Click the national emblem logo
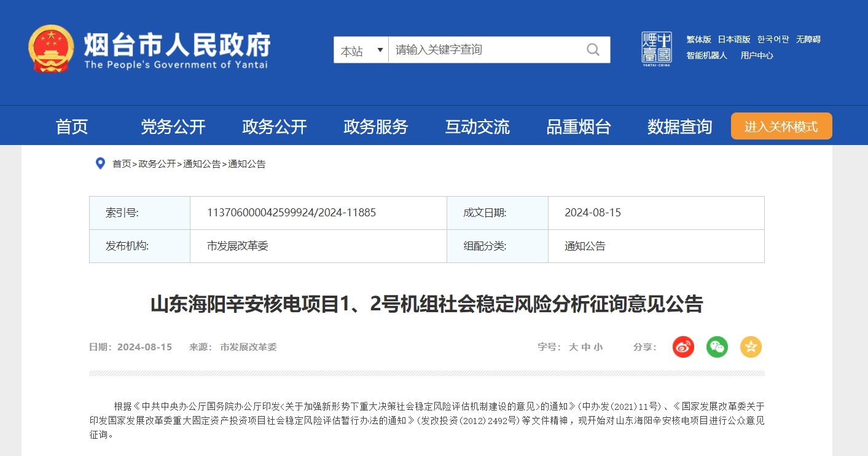Screen dimensions: 868x456 click(50, 49)
